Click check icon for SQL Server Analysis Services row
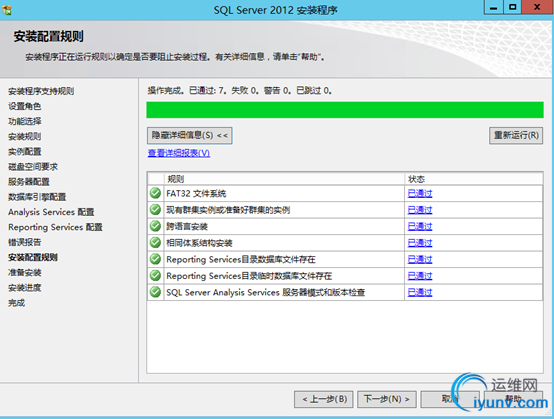The image size is (554, 419). pyautogui.click(x=155, y=292)
